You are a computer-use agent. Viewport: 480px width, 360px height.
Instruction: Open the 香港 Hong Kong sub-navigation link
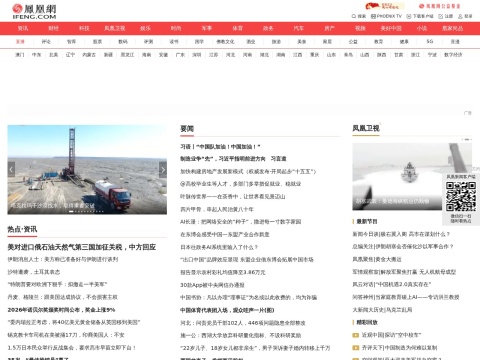(x=455, y=42)
